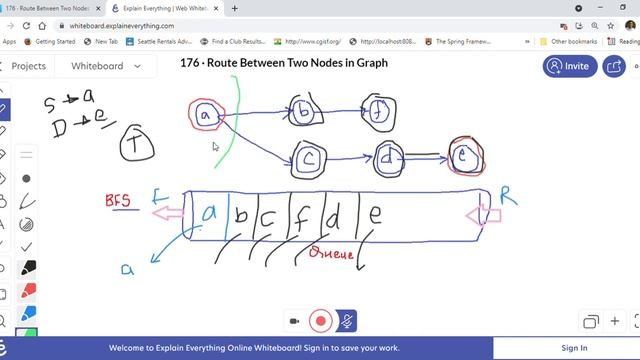Image resolution: width=640 pixels, height=360 pixels.
Task: Click Sign In
Action: tap(574, 348)
